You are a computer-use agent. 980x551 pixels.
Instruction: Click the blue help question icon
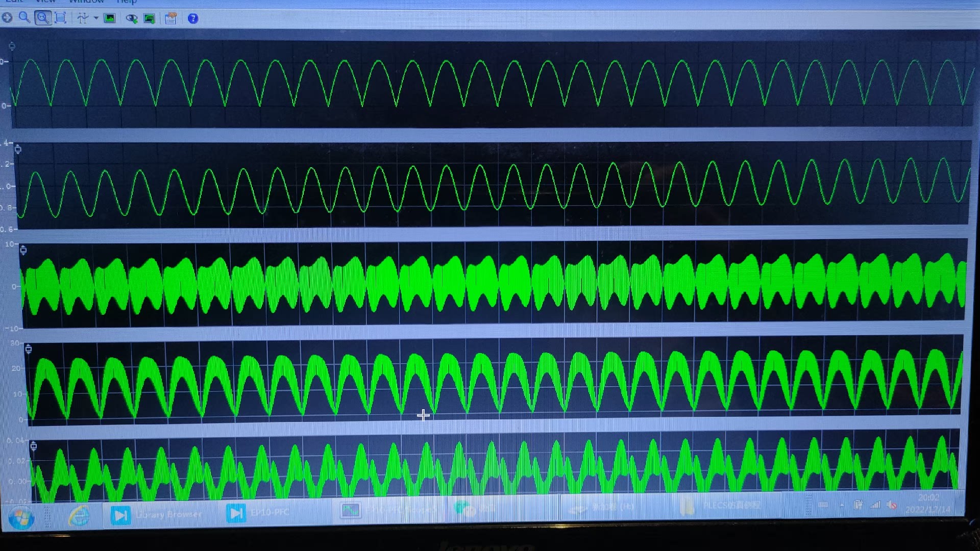click(x=193, y=19)
